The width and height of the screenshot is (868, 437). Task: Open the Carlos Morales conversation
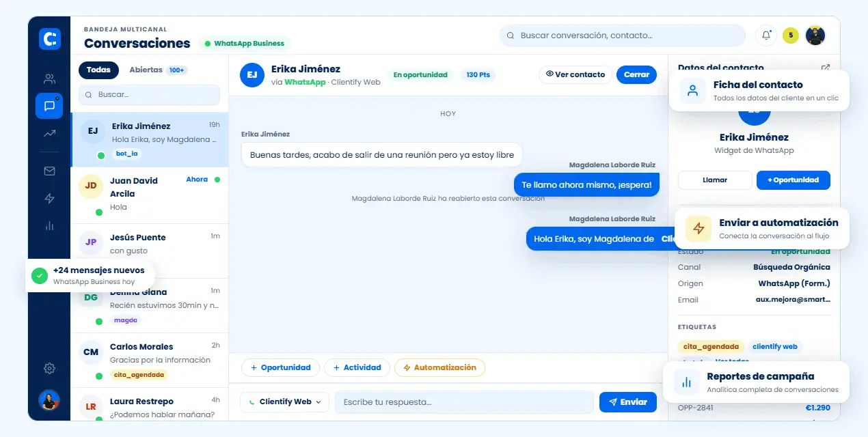[150, 361]
